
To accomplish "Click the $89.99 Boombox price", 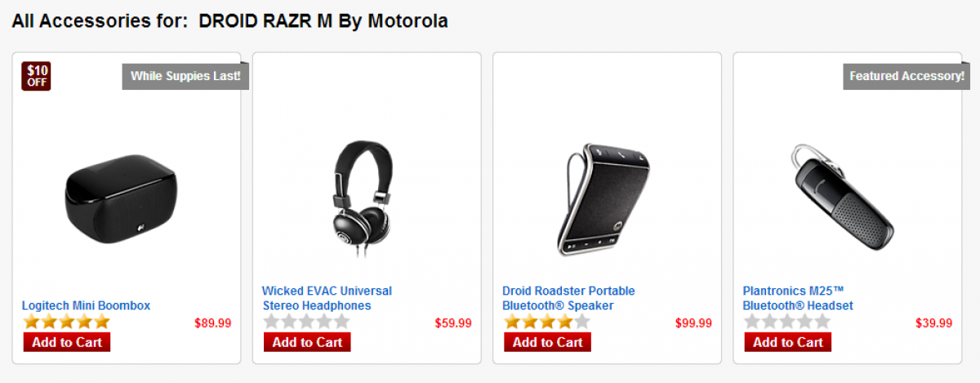I will [212, 323].
